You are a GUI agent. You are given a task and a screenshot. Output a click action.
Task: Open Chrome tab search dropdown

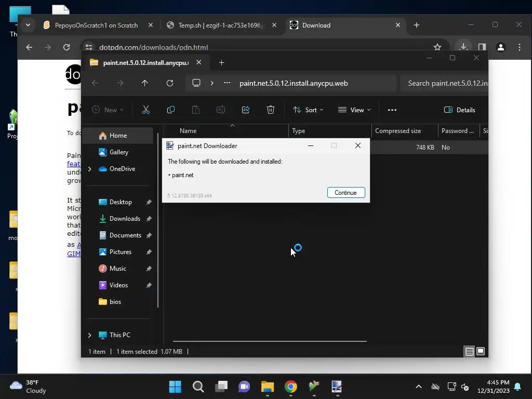(28, 25)
